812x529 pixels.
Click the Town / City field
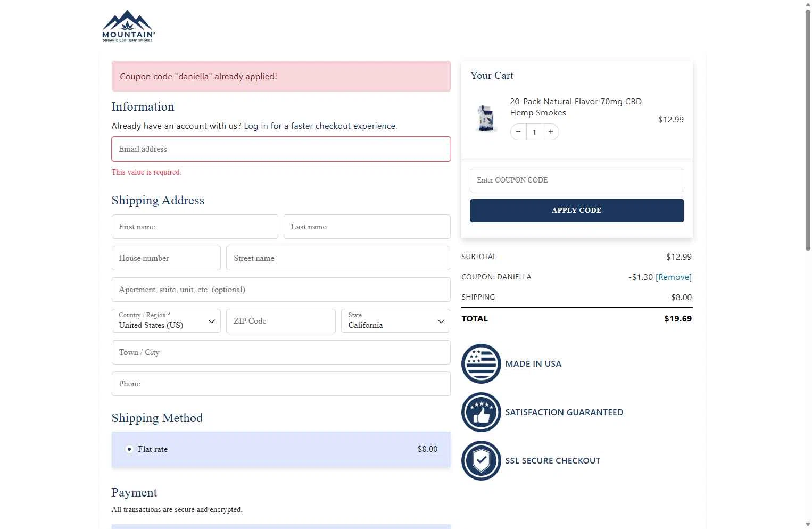281,352
